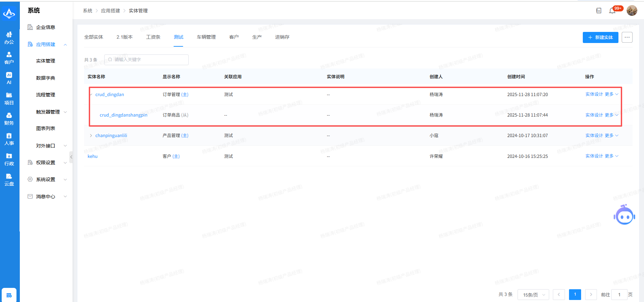Collapse the crud_dingdan entity row
644x302 pixels.
91,94
